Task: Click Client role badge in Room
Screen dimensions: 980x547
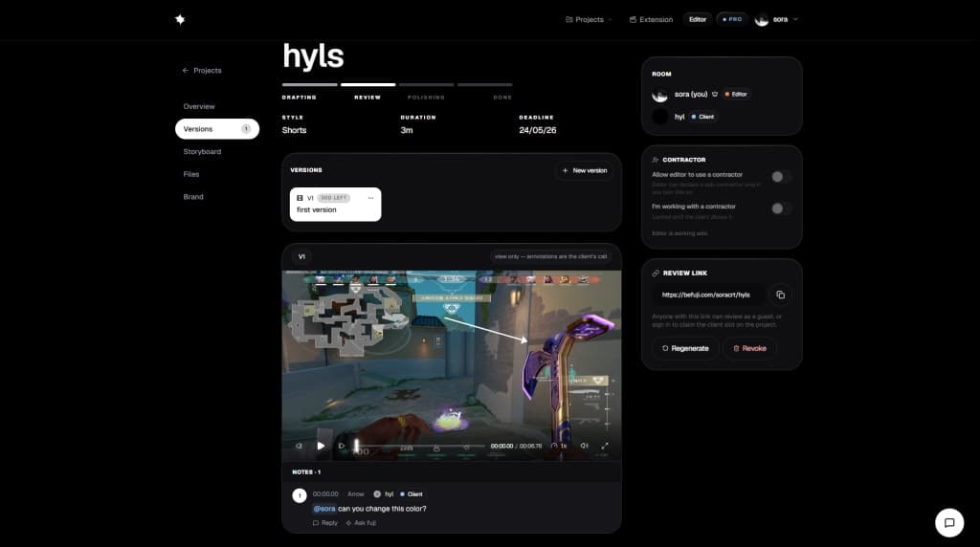Action: (x=702, y=117)
